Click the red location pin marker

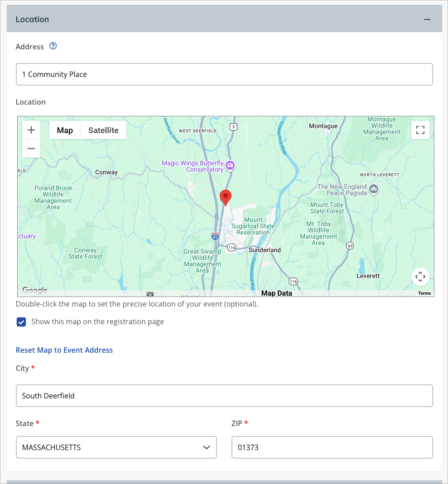tap(226, 197)
